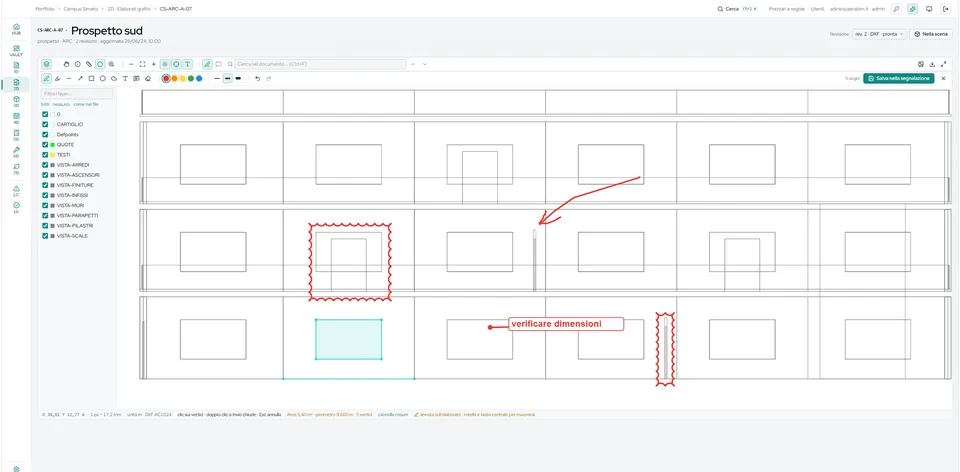Select the cloud revision markup tool
Viewport: 960px width, 472px height.
coord(114,78)
